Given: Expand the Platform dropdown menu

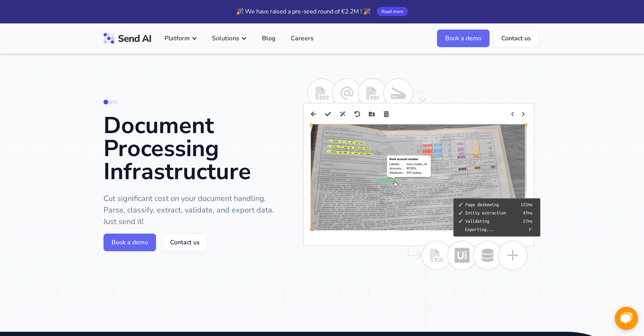Looking at the screenshot, I should 181,38.
